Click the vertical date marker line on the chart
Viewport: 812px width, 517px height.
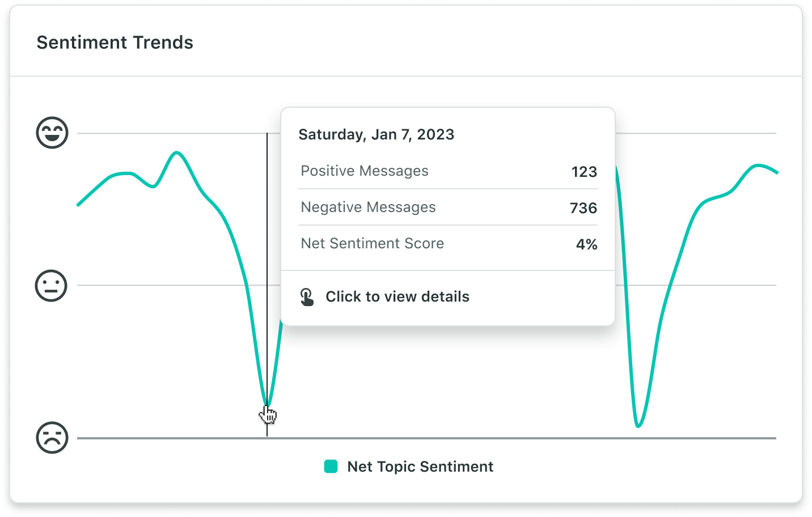pos(267,351)
